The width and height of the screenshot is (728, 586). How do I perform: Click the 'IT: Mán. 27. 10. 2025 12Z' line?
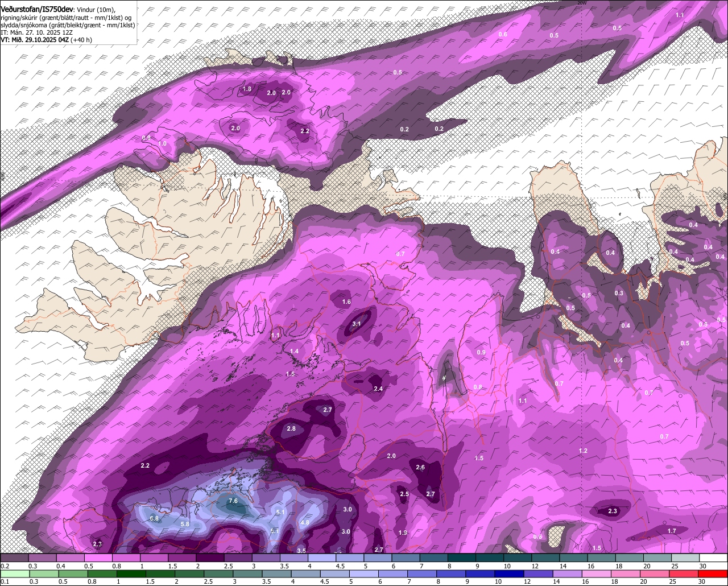coord(36,32)
